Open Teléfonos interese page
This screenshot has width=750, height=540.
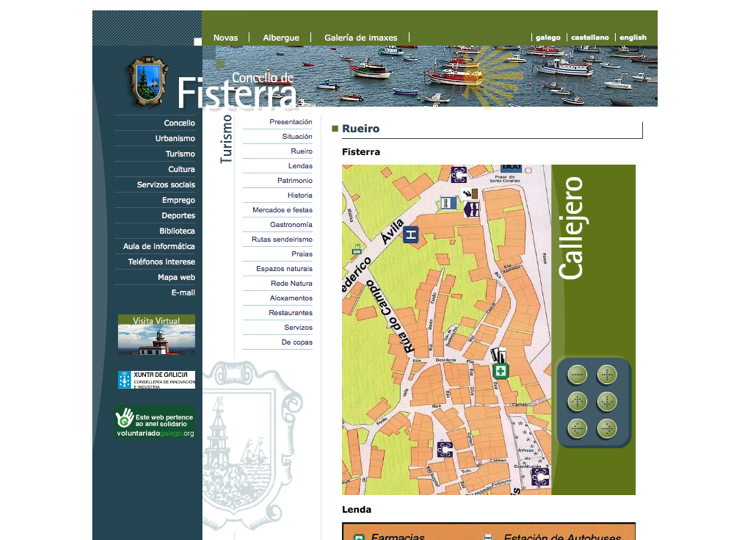tap(161, 262)
